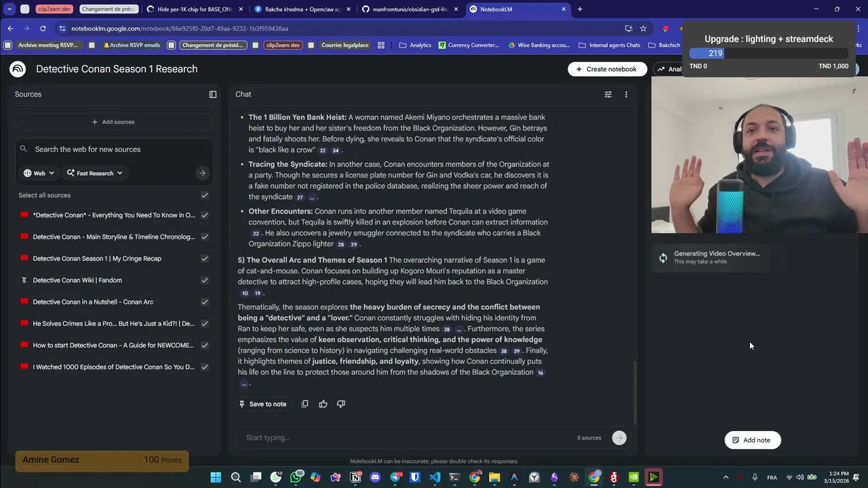Screen dimensions: 868x488
Task: Click the browser address bar URL
Action: [x=180, y=28]
